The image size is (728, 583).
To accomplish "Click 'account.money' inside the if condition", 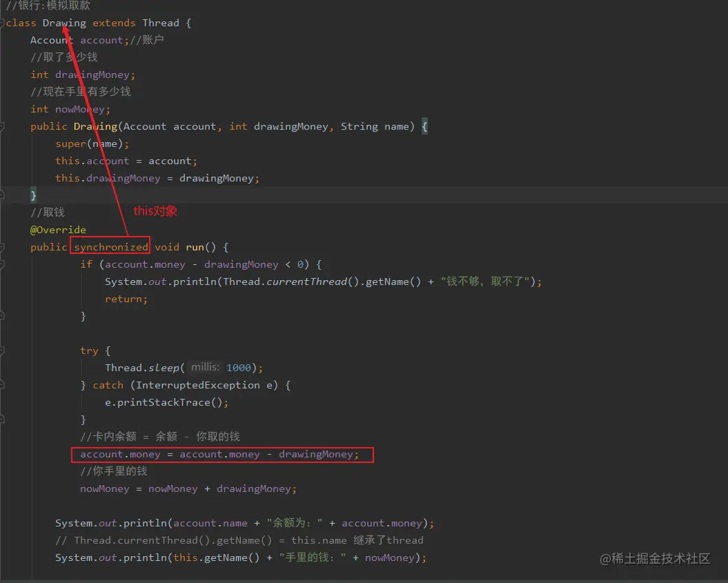I will pos(145,264).
